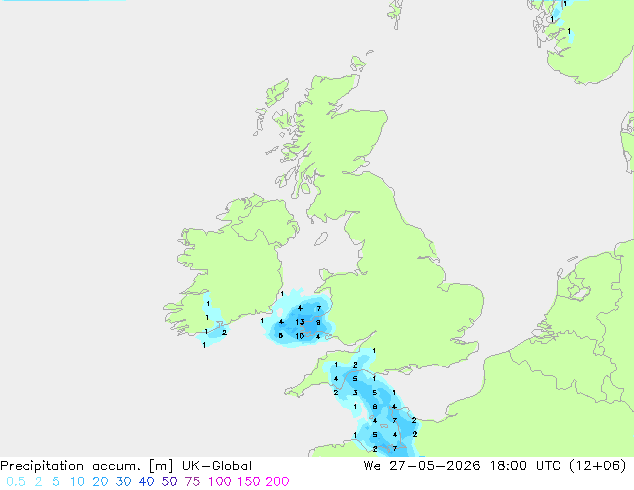Click the 150 legend value
The height and width of the screenshot is (490, 634).
249,482
